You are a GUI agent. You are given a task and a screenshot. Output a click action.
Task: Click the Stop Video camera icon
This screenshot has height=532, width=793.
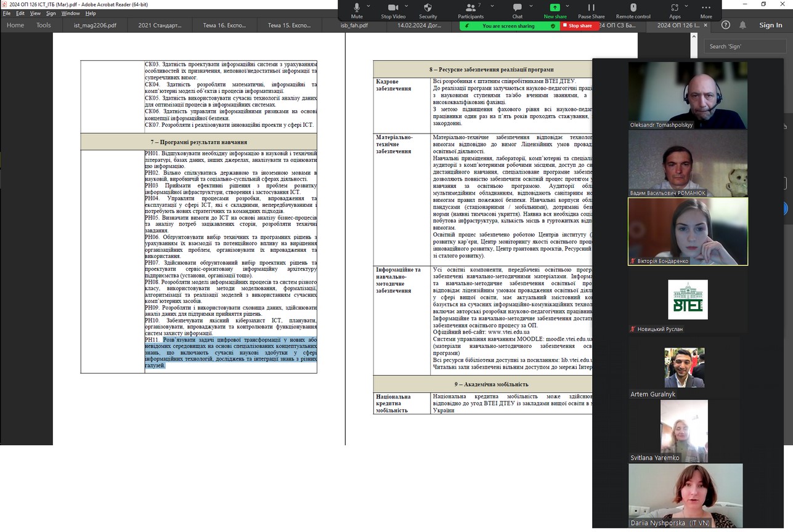click(x=392, y=8)
